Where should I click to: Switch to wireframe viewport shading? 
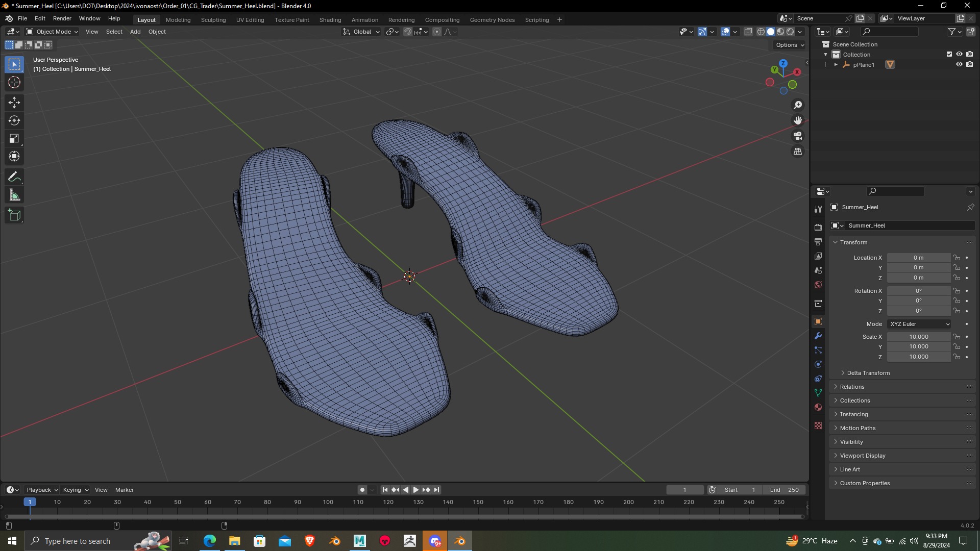click(x=761, y=32)
